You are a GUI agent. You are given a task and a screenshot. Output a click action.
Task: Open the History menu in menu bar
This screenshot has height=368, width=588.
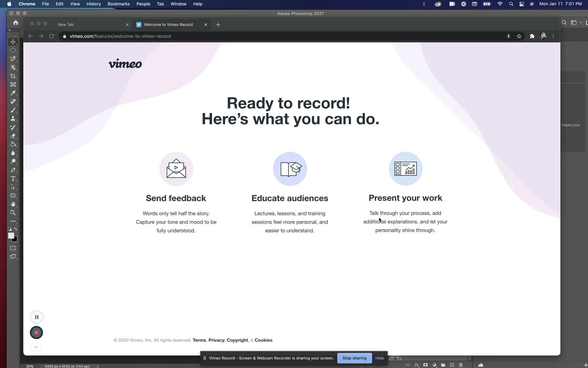[94, 4]
